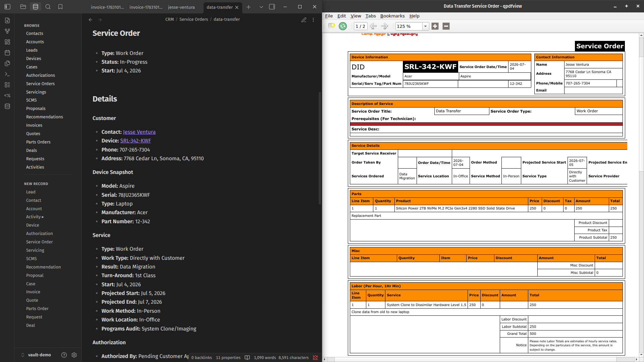Image resolution: width=644 pixels, height=362 pixels.
Task: Open command palette terminal icon
Action: [7, 74]
